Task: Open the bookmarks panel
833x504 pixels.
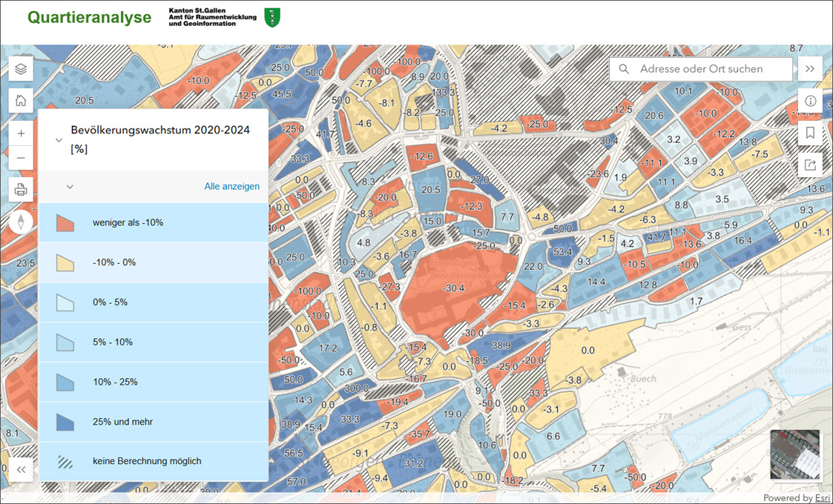Action: (x=810, y=133)
